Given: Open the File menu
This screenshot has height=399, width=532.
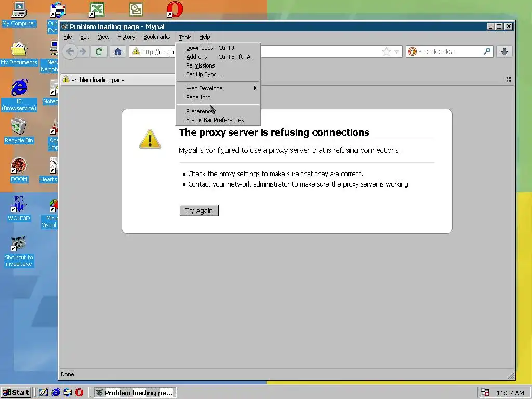Looking at the screenshot, I should coord(68,37).
